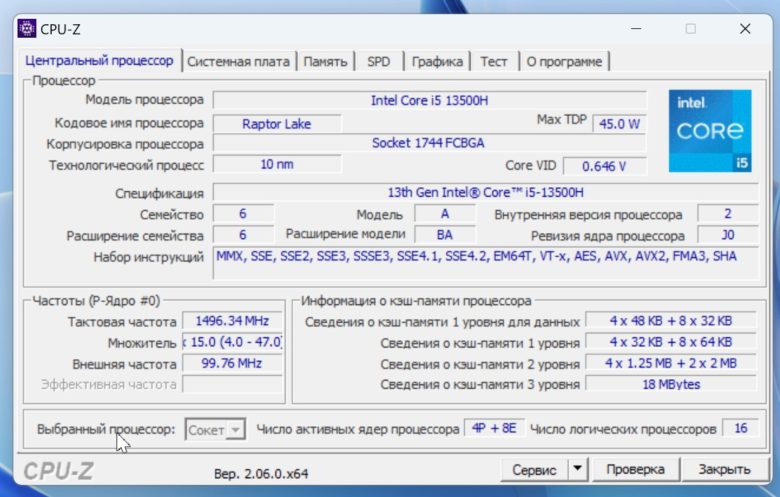Click the instruction set list field
This screenshot has width=780, height=497.
tap(486, 263)
